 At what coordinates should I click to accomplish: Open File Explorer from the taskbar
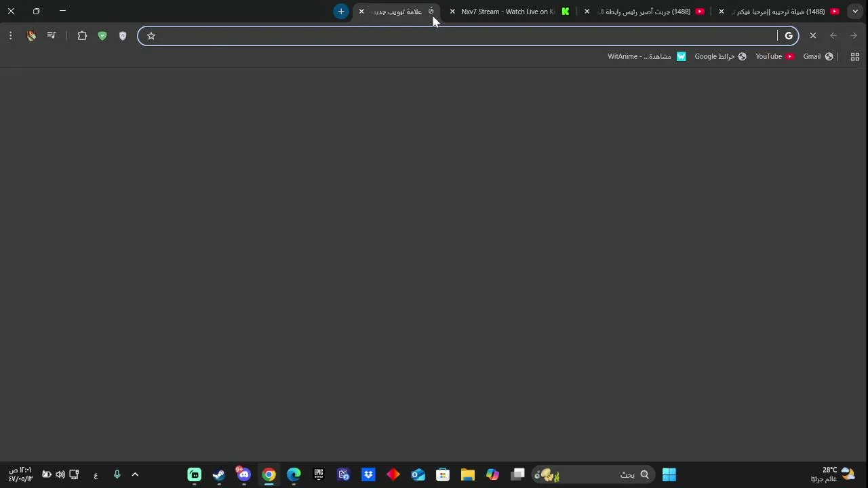[468, 474]
